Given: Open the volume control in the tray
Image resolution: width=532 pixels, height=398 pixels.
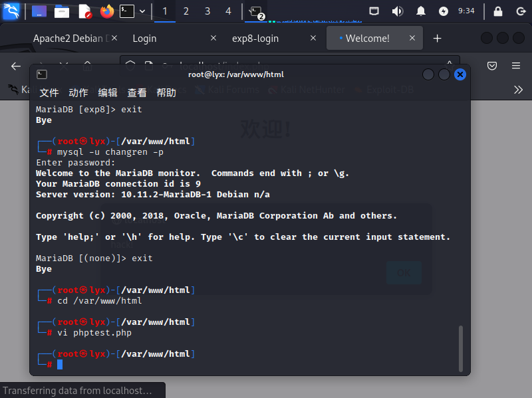Looking at the screenshot, I should click(x=397, y=11).
